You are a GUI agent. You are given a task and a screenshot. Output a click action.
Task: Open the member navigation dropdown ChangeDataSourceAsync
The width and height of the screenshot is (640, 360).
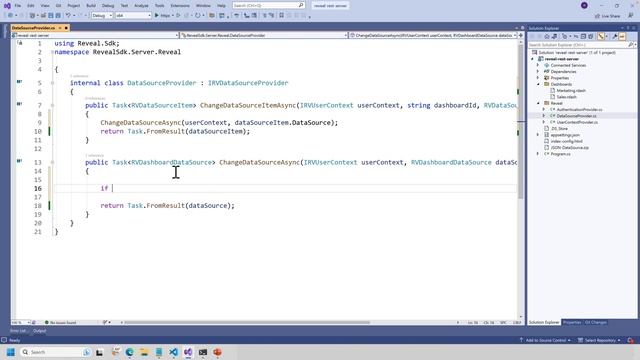pos(433,36)
